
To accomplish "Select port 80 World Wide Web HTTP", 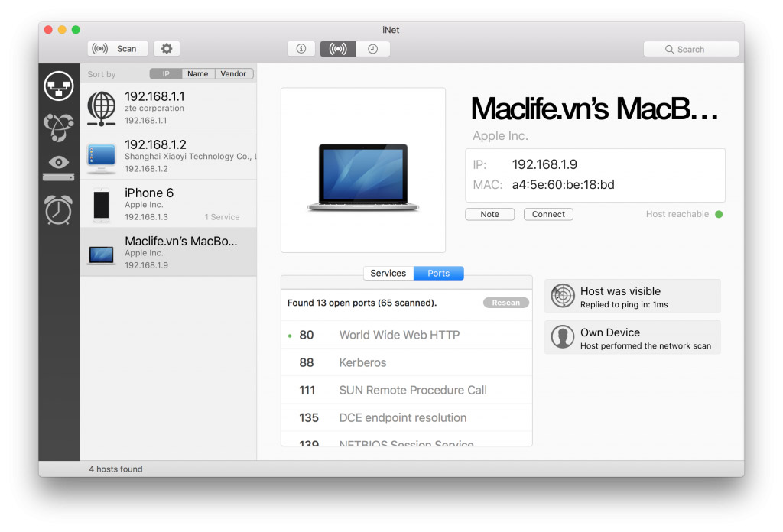I will point(407,335).
